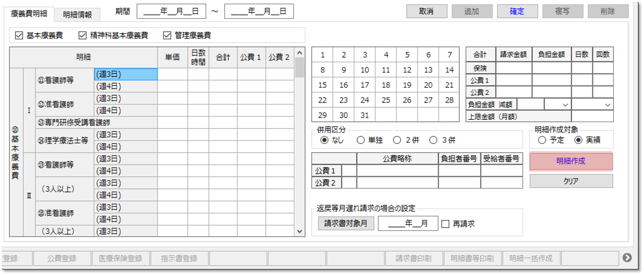Select day 1 in the calendar

click(x=322, y=54)
